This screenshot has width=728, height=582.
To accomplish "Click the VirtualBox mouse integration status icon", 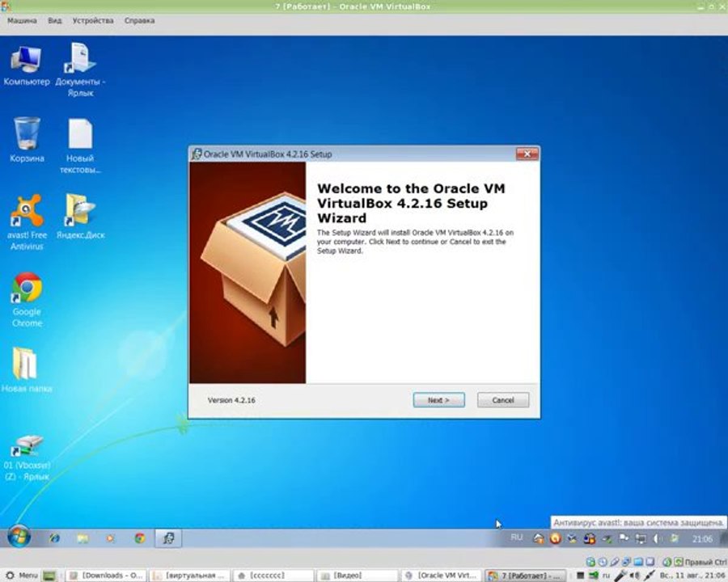I will 667,562.
